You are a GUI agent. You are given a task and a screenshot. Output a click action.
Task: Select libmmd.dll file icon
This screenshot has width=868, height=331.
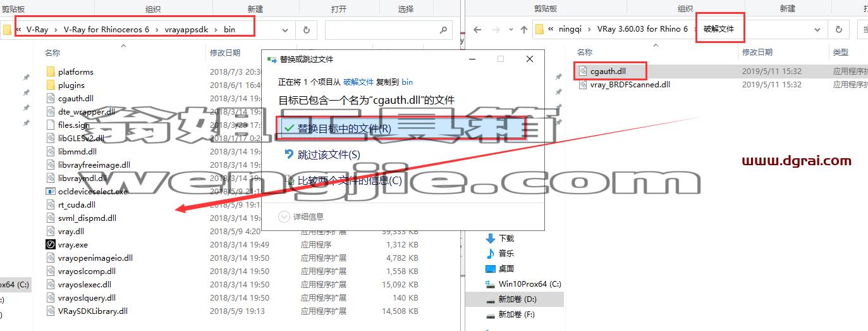pos(51,152)
